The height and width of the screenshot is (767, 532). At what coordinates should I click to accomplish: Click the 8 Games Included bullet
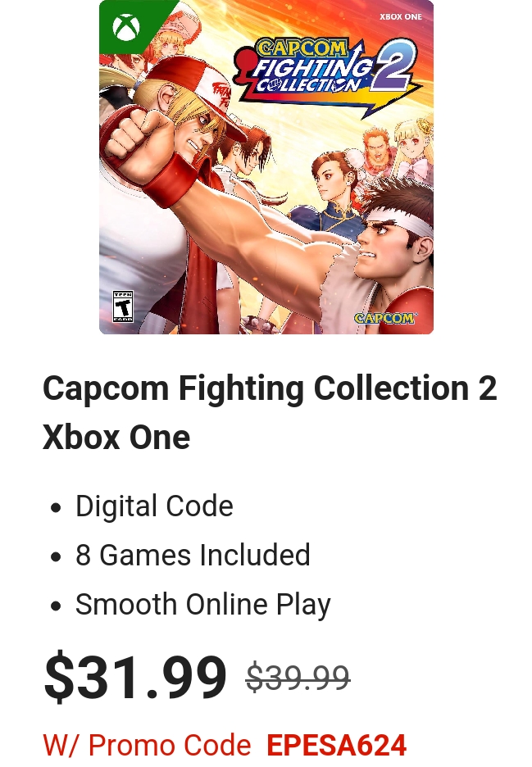193,555
